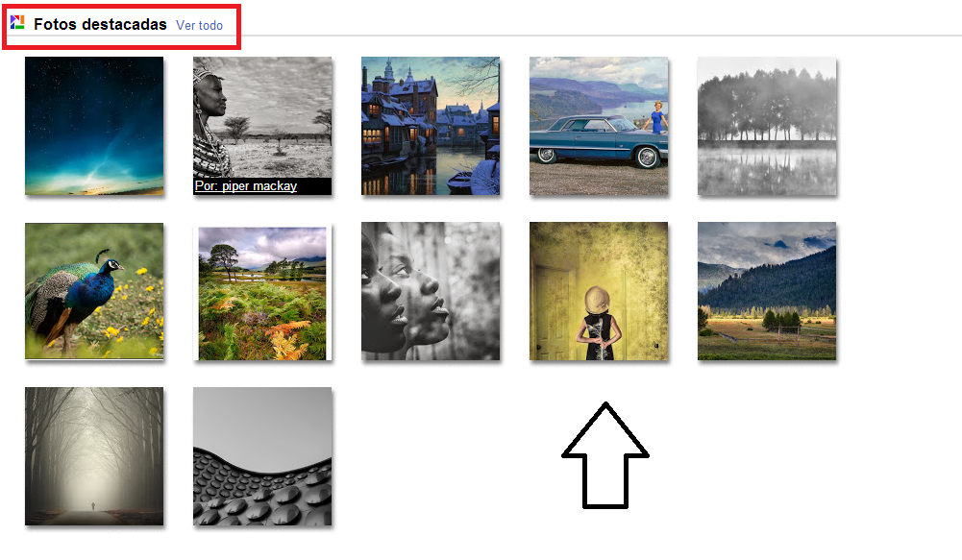Screen dimensions: 962x560
Task: Open the foggy trees lake reflection photo
Action: coord(767,126)
